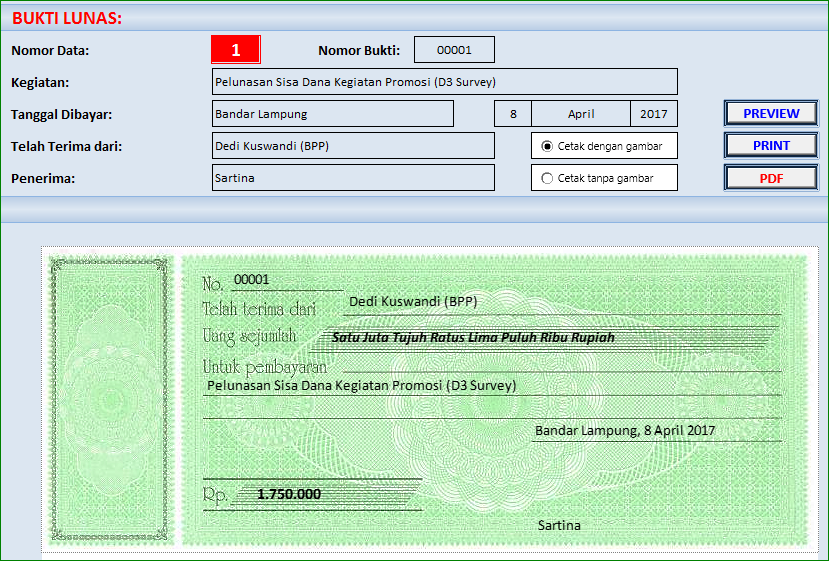Screen dimensions: 829x561
Task: Click the signature name Sartina on receipt
Action: pos(559,526)
